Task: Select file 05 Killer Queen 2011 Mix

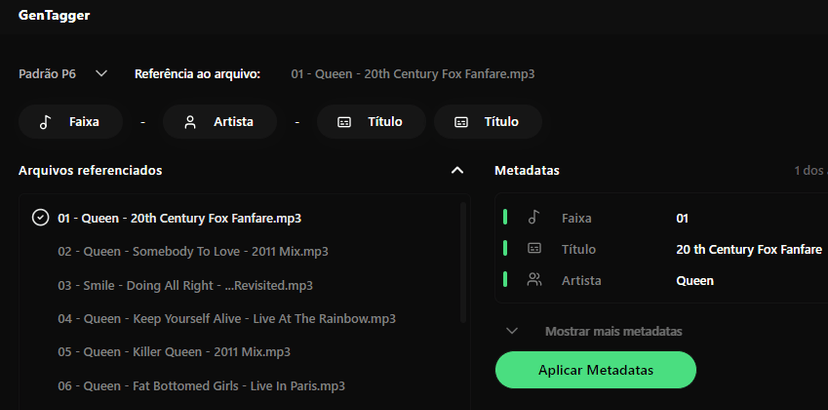Action: pos(174,352)
